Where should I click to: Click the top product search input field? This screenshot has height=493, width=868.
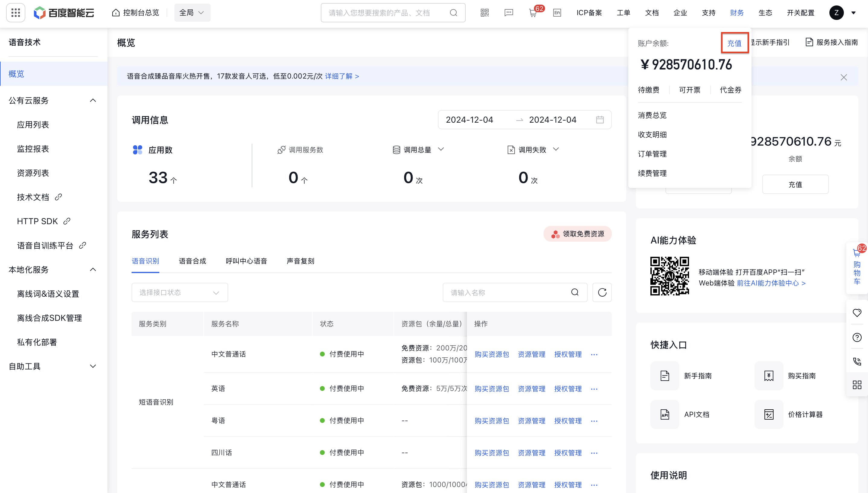(x=393, y=13)
